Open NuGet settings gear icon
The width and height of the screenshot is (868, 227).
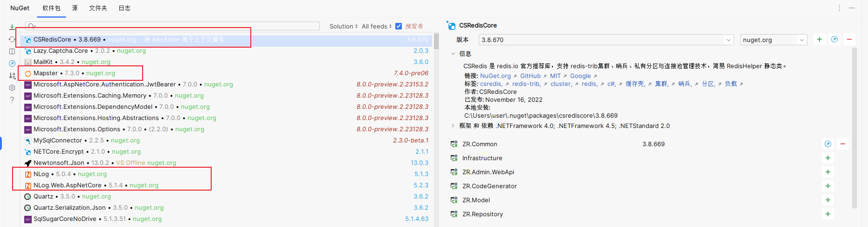click(12, 88)
